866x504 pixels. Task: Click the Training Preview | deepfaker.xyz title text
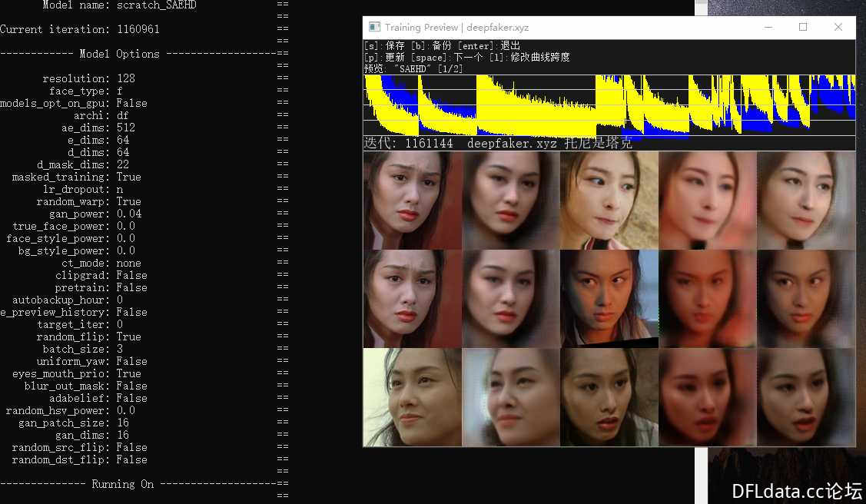pyautogui.click(x=456, y=28)
